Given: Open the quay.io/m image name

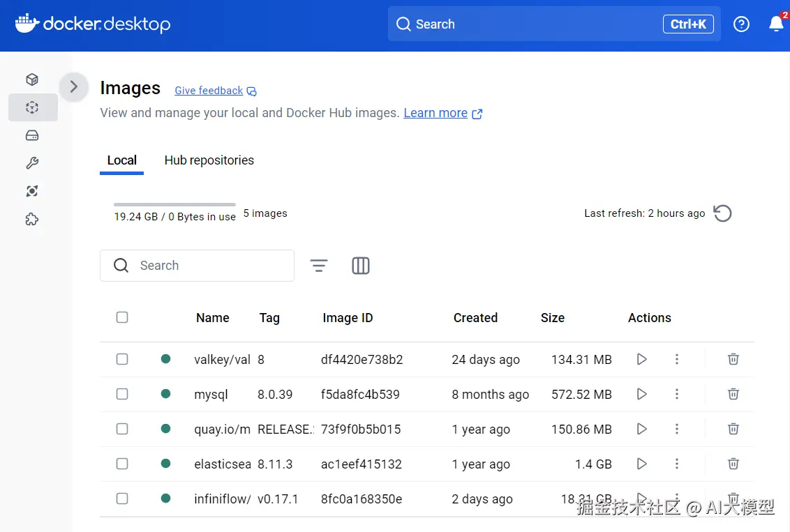Looking at the screenshot, I should (x=222, y=430).
